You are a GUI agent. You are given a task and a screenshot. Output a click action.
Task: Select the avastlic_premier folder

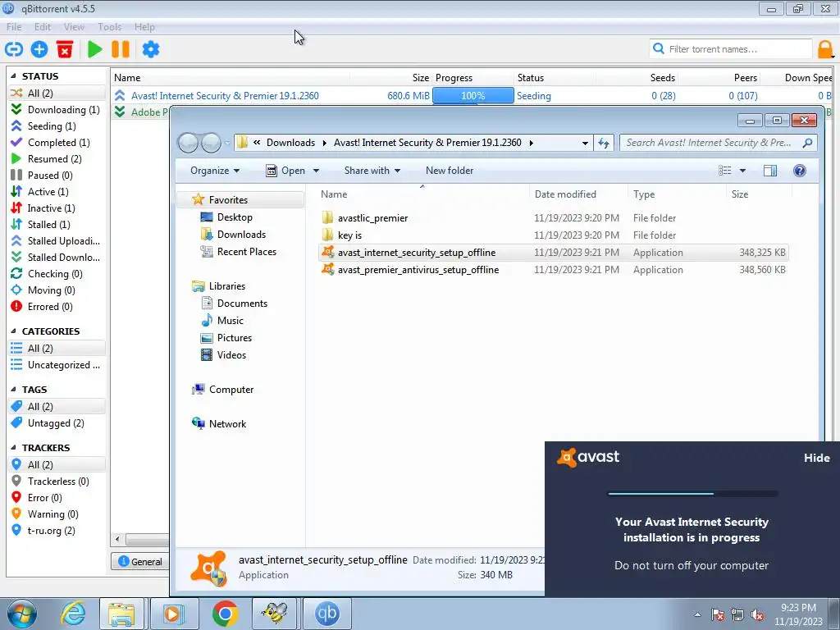[x=372, y=218]
